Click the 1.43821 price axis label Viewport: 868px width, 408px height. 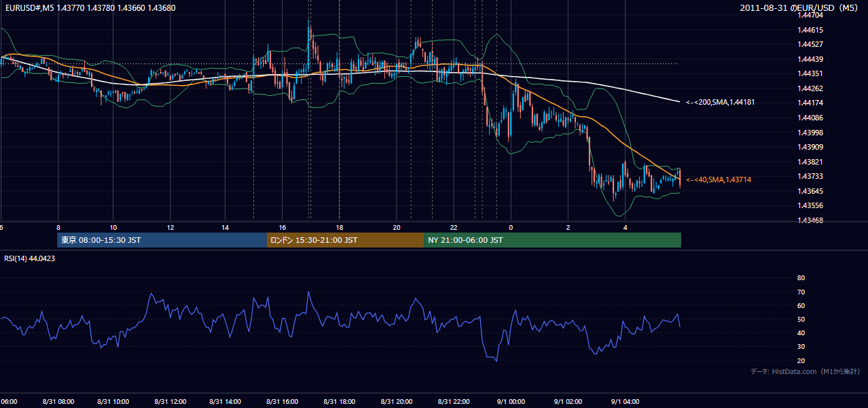pos(810,162)
